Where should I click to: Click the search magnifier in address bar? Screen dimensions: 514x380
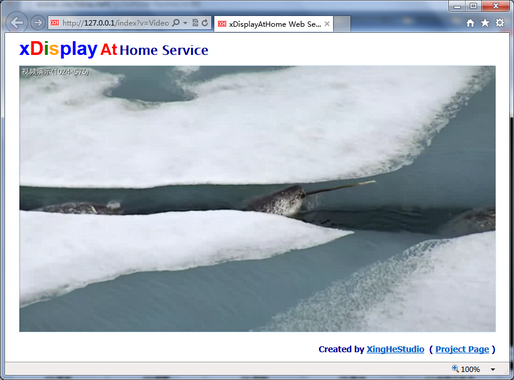coord(176,23)
